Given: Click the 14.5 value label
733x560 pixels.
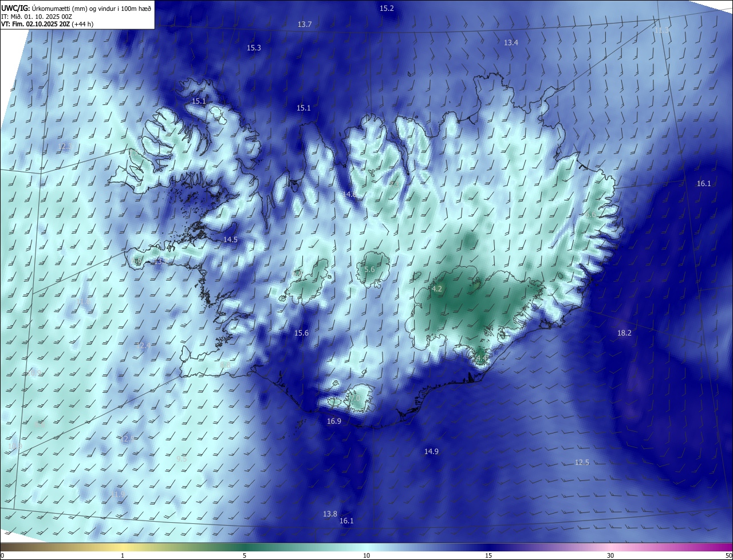Looking at the screenshot, I should tap(230, 239).
